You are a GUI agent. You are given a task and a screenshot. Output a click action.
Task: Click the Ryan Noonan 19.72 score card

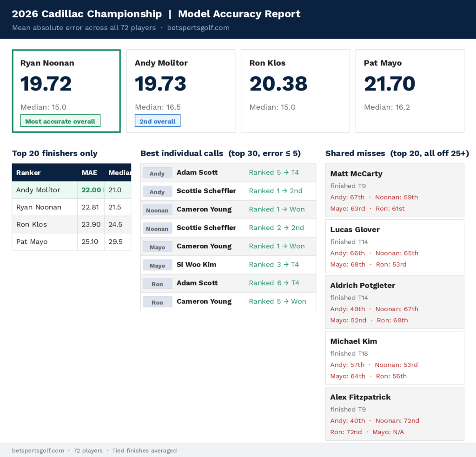click(x=66, y=91)
